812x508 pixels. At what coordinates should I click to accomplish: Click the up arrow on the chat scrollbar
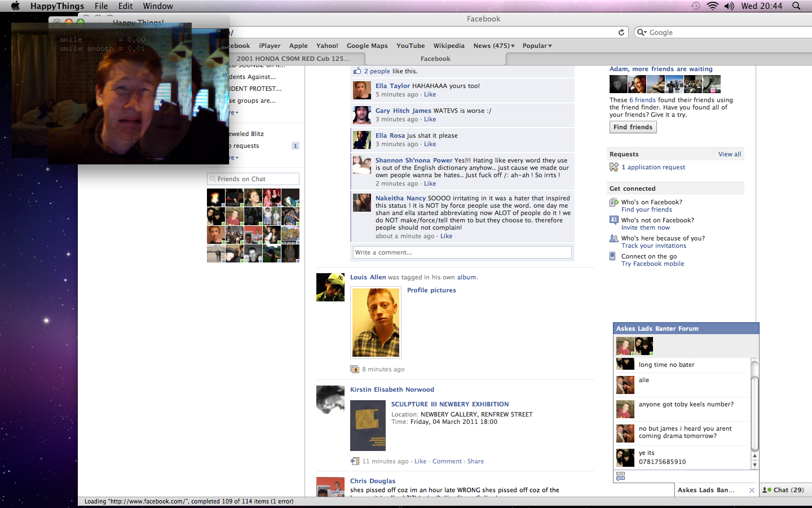(x=755, y=456)
